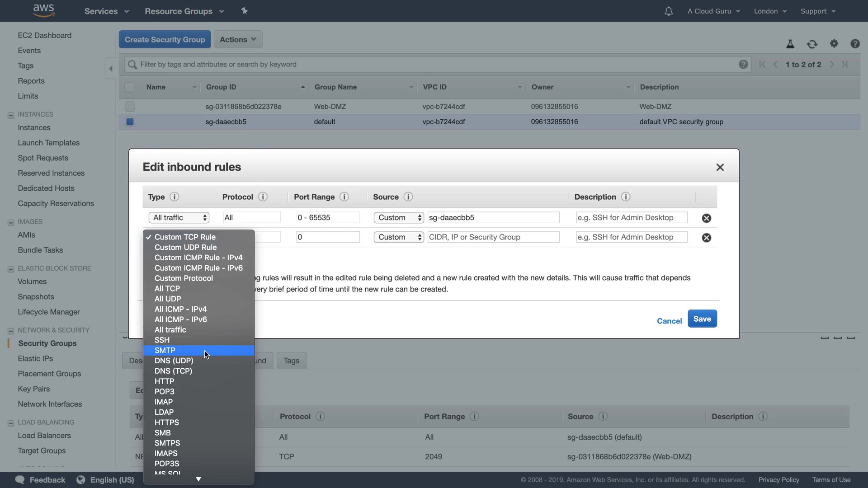Click the refresh icon above table
868x488 pixels.
pos(812,44)
